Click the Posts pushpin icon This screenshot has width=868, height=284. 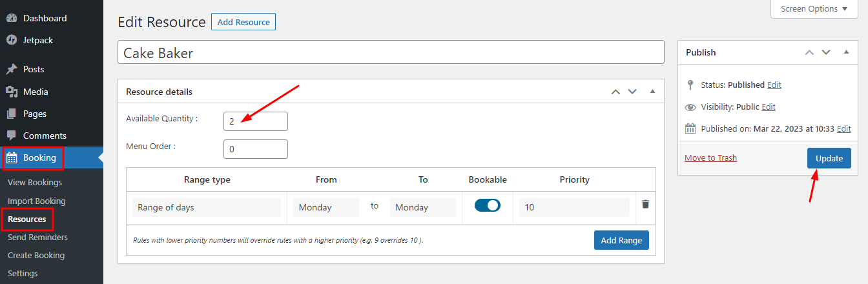pyautogui.click(x=12, y=69)
